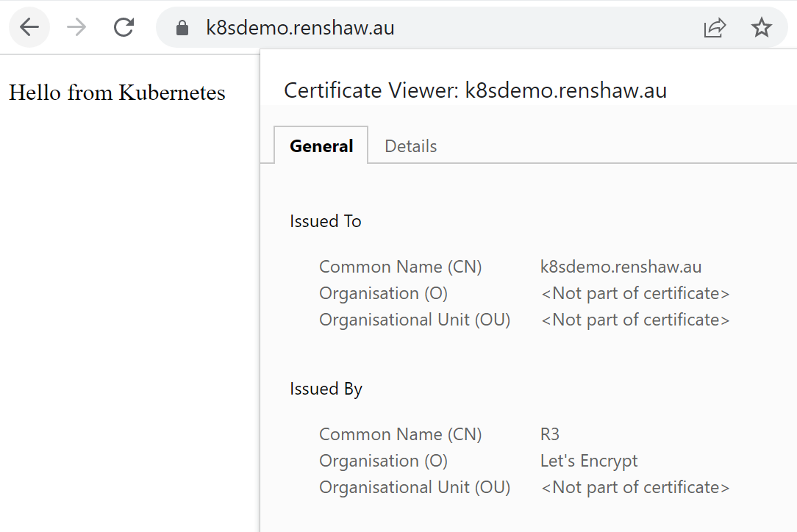Click the 'Issued By' section heading

coord(326,389)
